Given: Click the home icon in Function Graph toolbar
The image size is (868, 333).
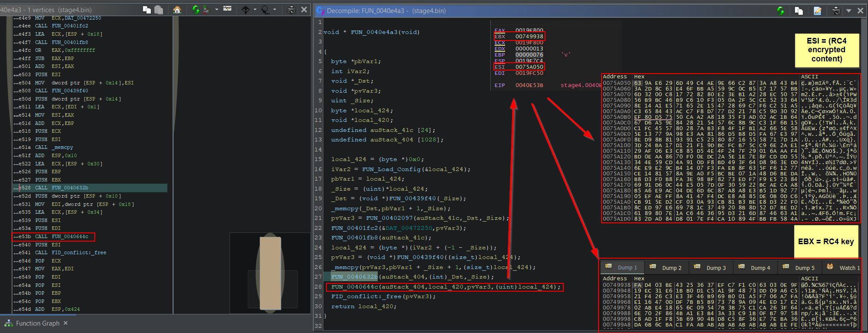Looking at the screenshot, I should point(177,10).
